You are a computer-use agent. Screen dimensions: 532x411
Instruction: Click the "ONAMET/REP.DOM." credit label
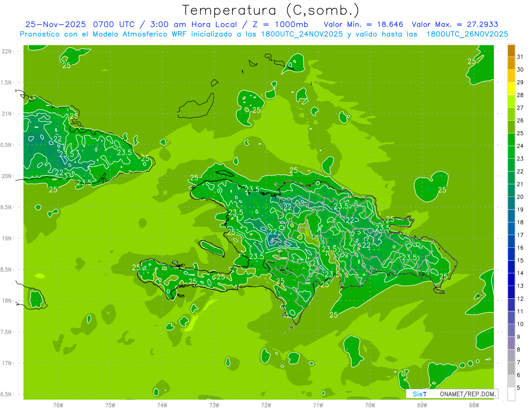coord(467,394)
